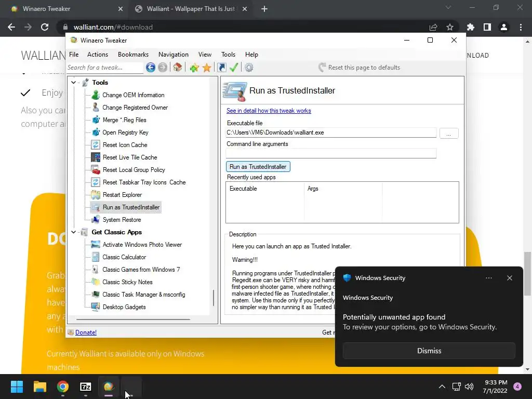Screen dimensions: 532x399
Task: Open the Chrome three-dot menu
Action: coord(521,27)
